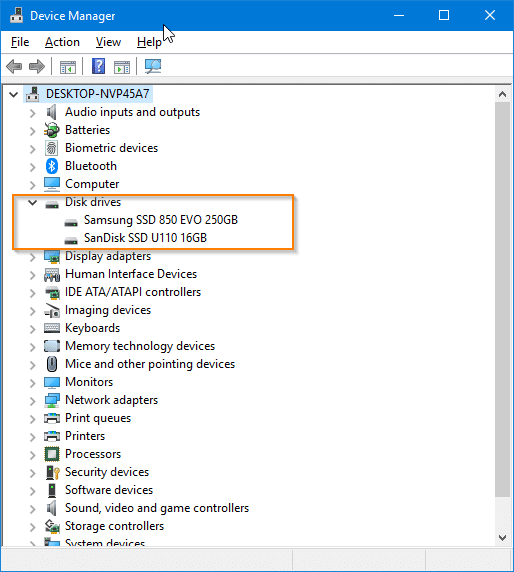This screenshot has height=572, width=514.
Task: Select the Batteries label
Action: coord(87,130)
